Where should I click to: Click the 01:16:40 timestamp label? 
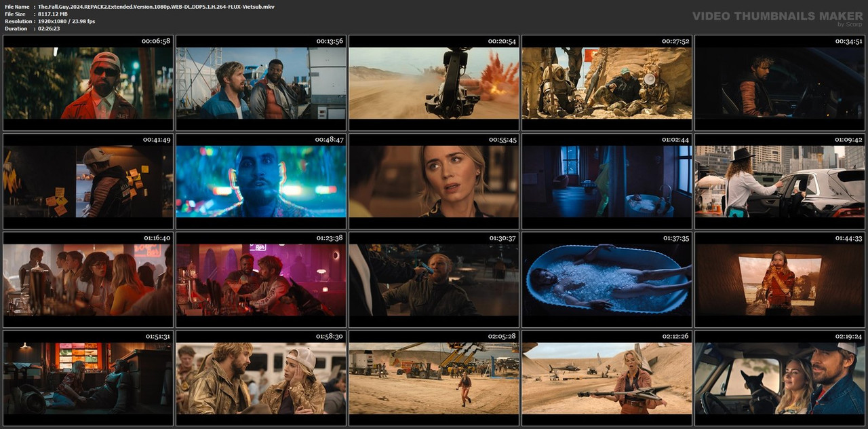click(156, 238)
